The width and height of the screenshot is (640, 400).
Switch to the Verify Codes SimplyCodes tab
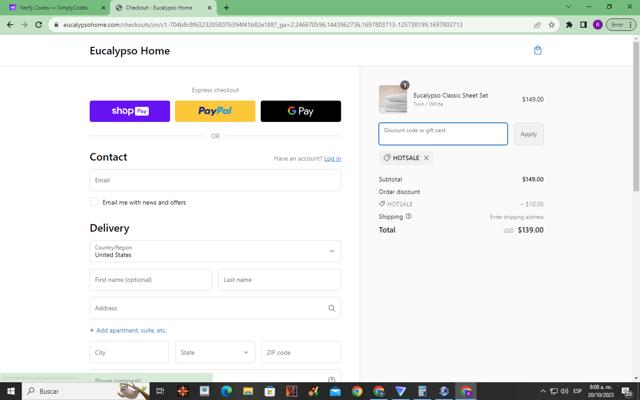(x=55, y=8)
